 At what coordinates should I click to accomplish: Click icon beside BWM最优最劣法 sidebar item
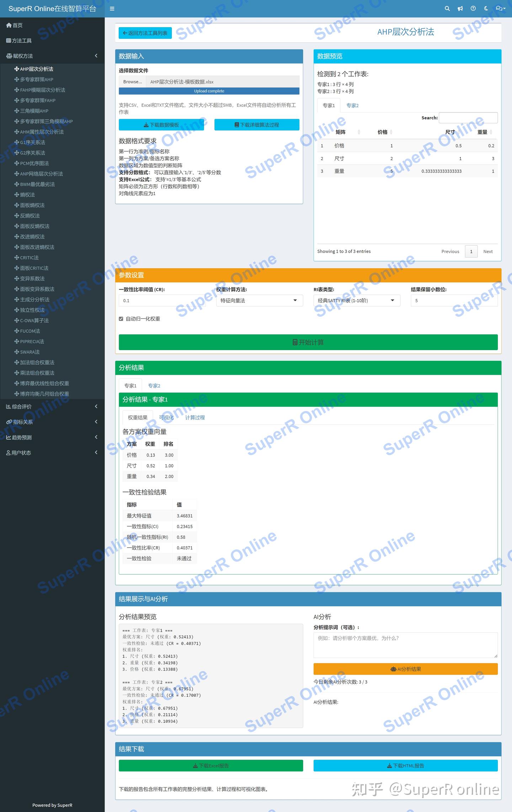16,184
